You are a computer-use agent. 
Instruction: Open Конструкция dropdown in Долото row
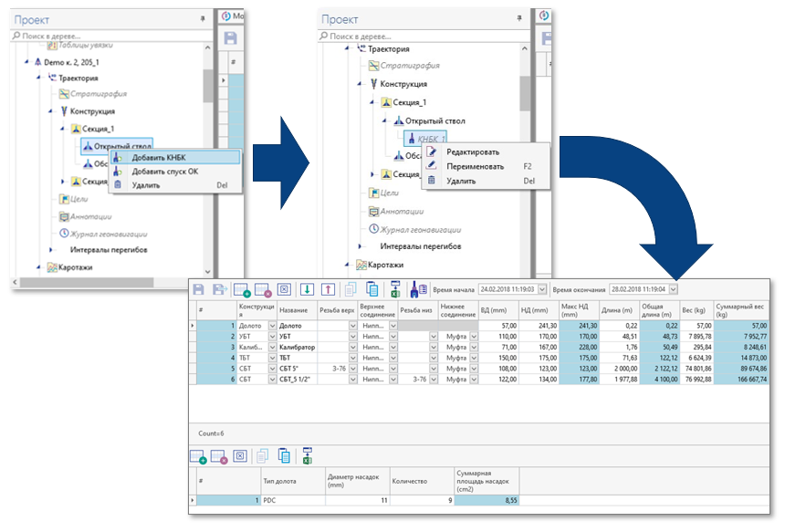coord(272,326)
